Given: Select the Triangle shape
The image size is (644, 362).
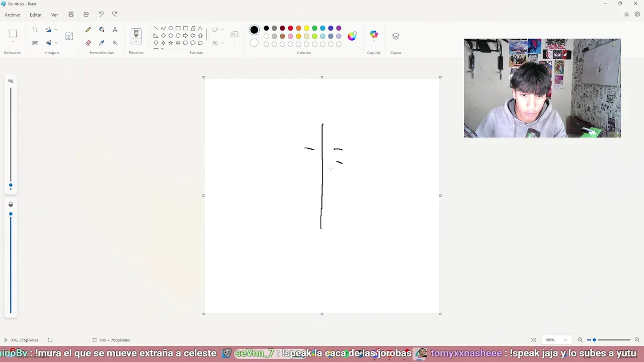Looking at the screenshot, I should 200,28.
